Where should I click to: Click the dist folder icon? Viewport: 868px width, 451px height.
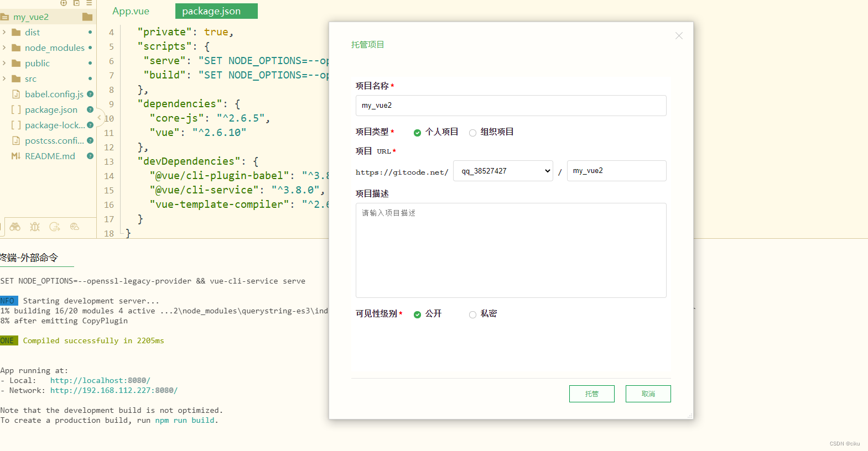tap(16, 32)
